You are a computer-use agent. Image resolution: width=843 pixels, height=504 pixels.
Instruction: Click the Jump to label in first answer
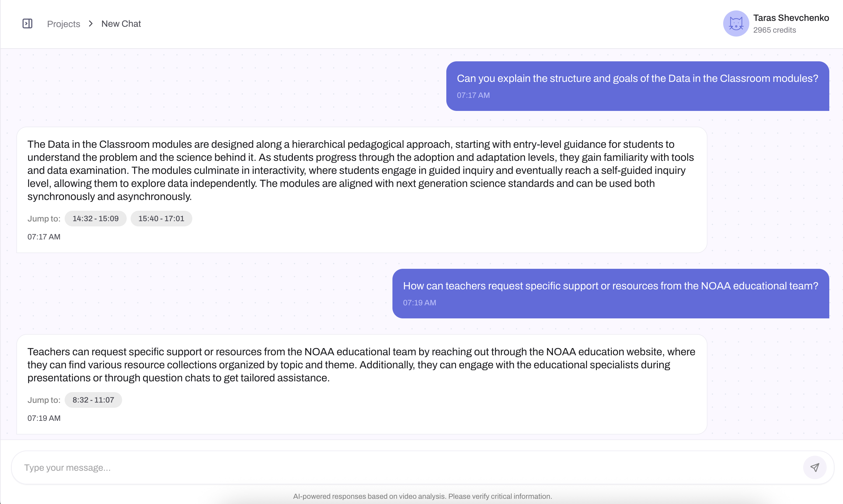click(x=44, y=219)
